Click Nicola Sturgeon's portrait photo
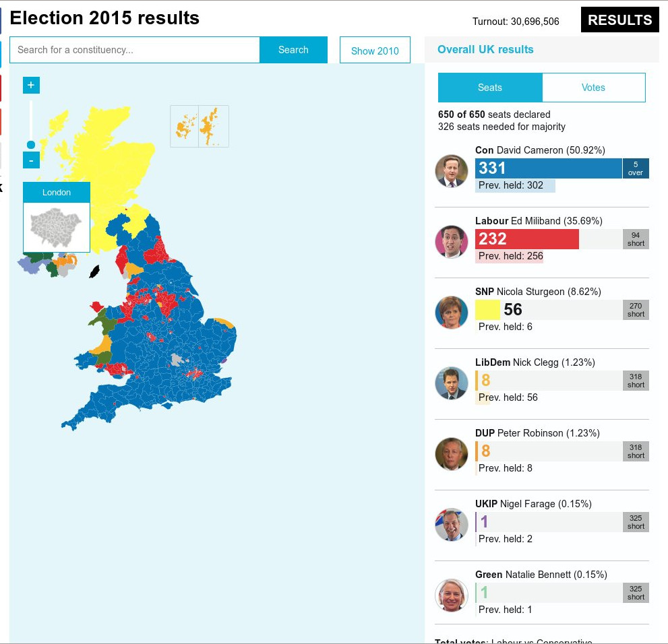This screenshot has width=668, height=644. click(452, 313)
